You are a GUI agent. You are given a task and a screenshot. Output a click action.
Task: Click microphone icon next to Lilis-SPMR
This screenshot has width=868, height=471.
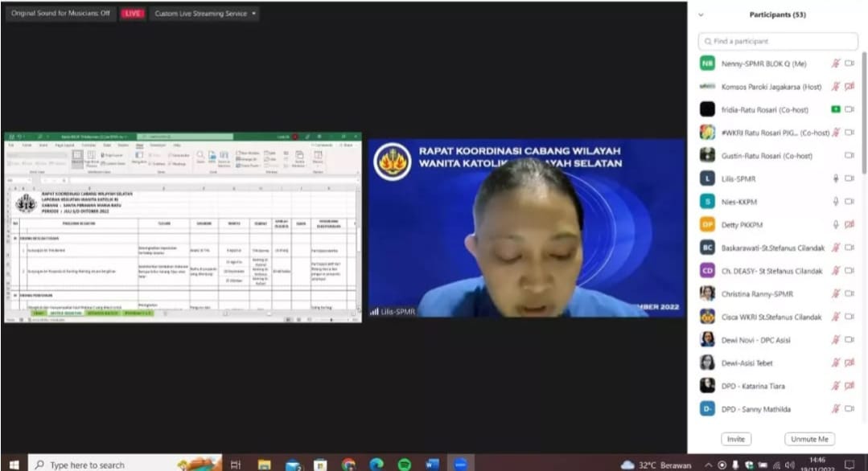[836, 178]
